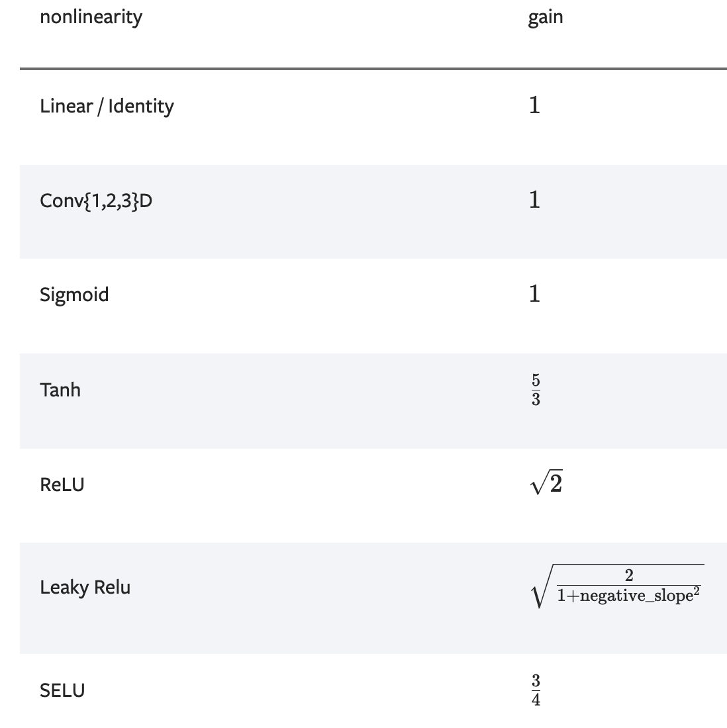The image size is (727, 728).
Task: Click the SELU row label
Action: [x=62, y=690]
